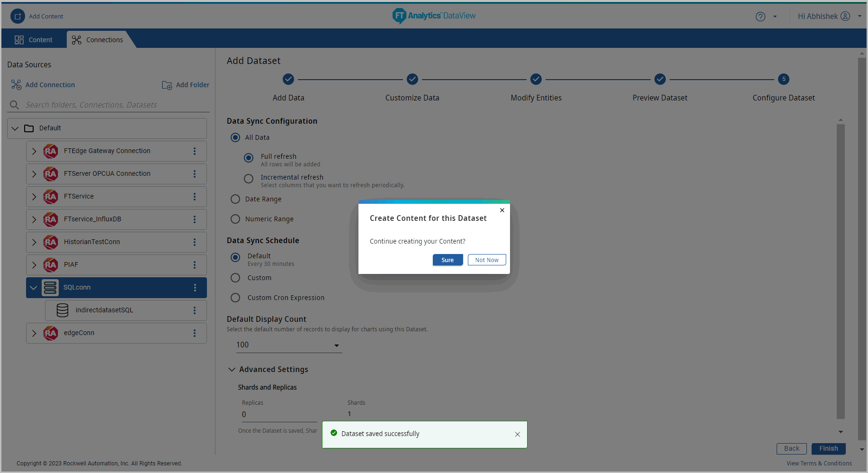Close the Create Content dialog
Image resolution: width=868 pixels, height=473 pixels.
(x=502, y=210)
